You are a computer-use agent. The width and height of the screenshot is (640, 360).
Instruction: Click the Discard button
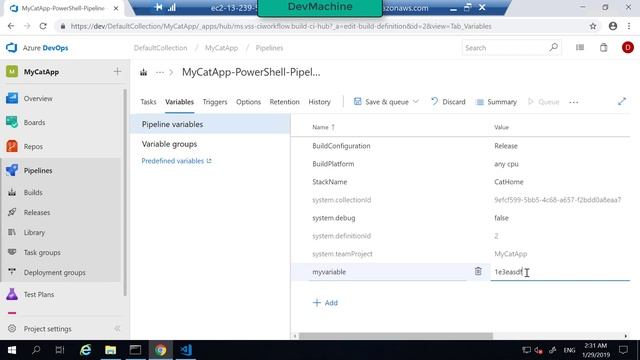pos(448,102)
